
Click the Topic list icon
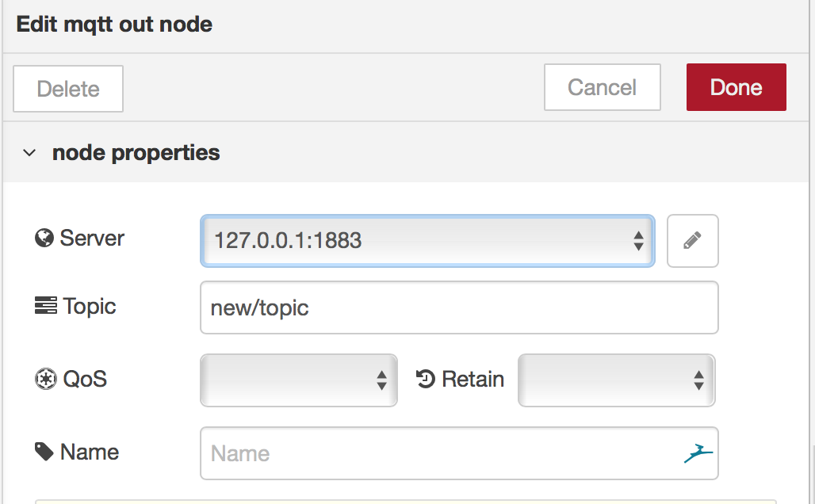click(44, 306)
